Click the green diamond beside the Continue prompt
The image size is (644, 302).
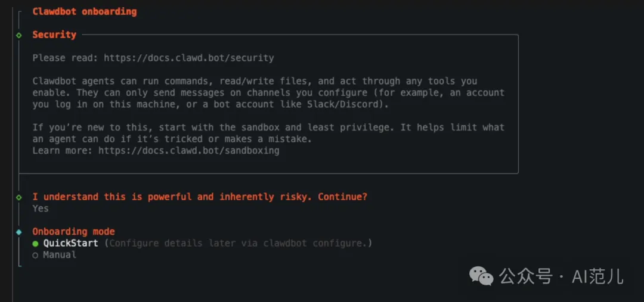(x=19, y=197)
